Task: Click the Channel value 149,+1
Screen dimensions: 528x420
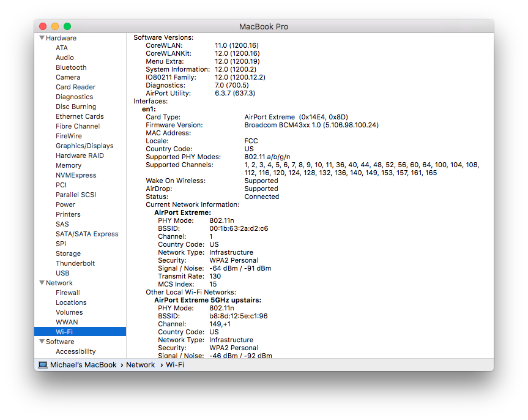Action: pos(220,324)
